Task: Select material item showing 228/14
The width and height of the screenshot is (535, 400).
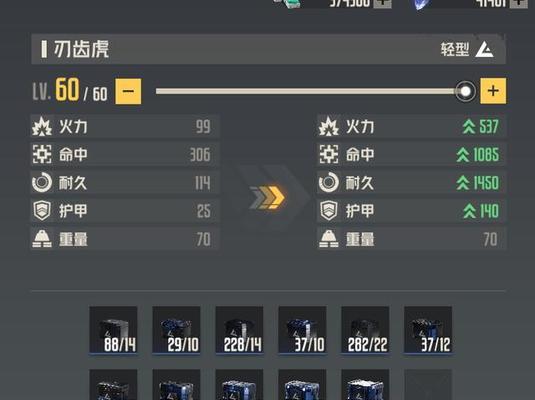Action: click(239, 330)
